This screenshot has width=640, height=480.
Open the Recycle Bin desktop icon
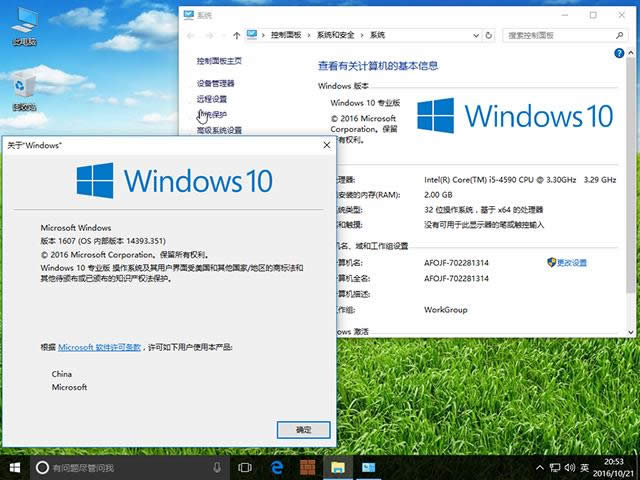(24, 89)
